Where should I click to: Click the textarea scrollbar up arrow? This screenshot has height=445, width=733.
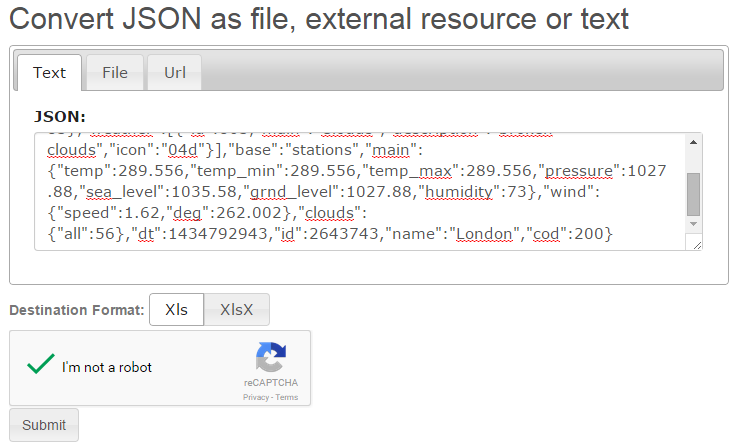(693, 142)
